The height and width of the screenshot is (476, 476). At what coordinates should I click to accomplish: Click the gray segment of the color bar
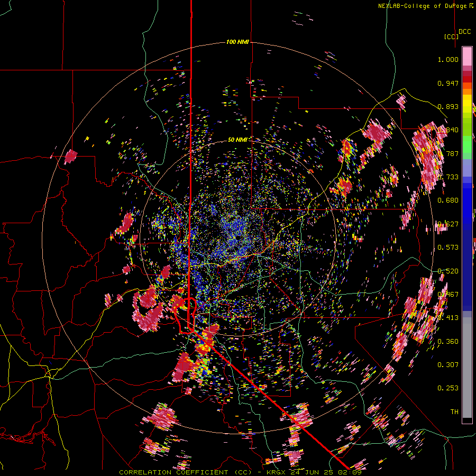pos(467,368)
